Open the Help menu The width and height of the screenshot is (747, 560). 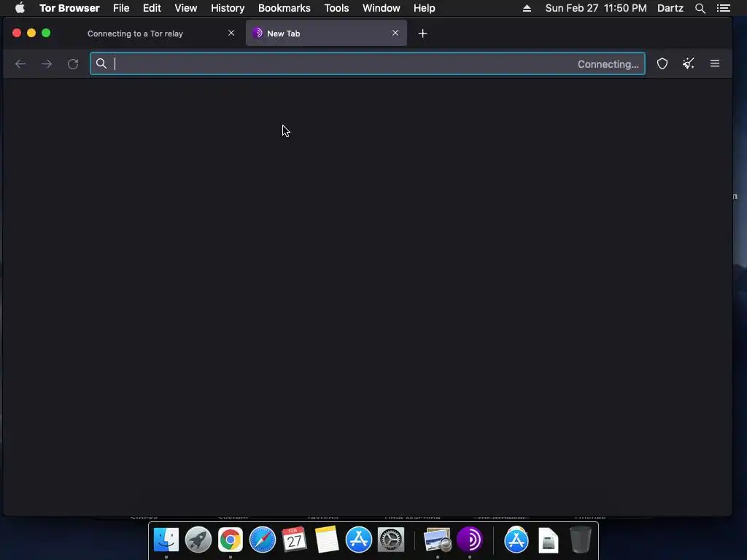pyautogui.click(x=424, y=8)
